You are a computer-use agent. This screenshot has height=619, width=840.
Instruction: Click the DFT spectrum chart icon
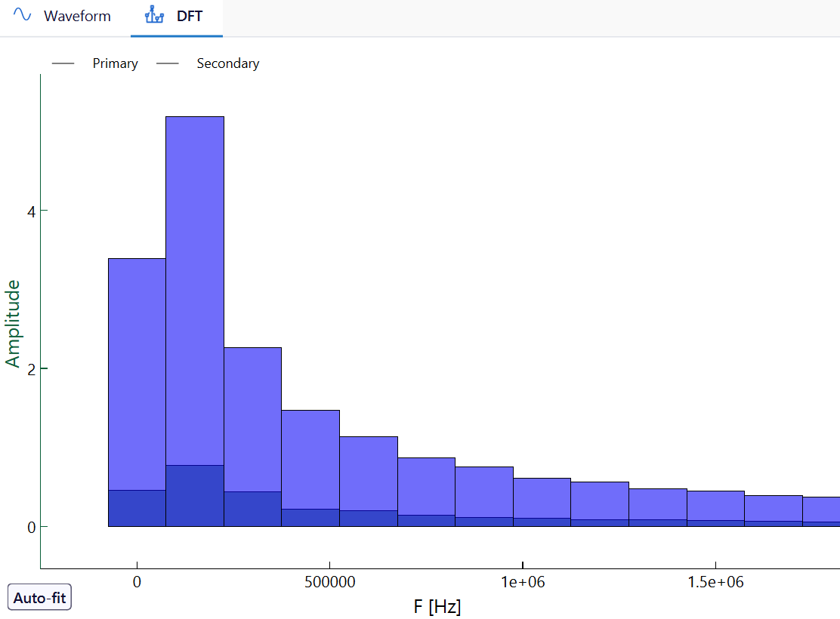coord(154,15)
